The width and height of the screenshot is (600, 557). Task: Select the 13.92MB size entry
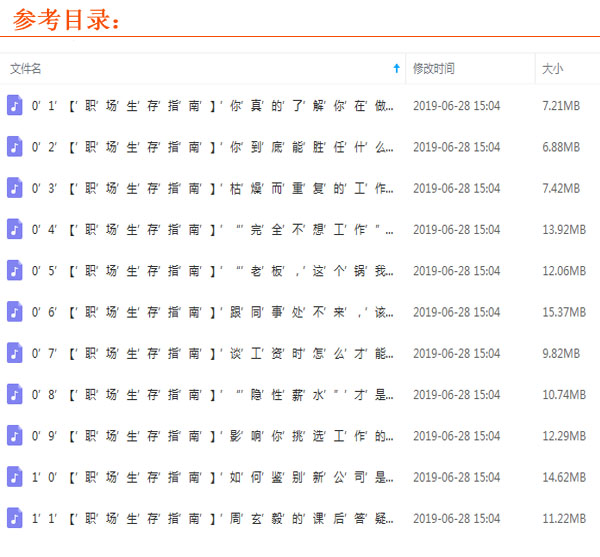coord(563,229)
